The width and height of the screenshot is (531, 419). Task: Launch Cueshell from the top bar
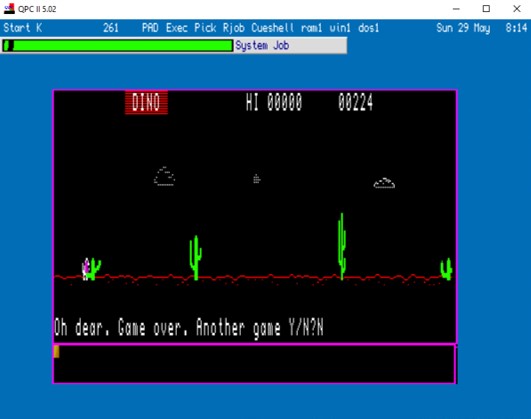coord(273,28)
